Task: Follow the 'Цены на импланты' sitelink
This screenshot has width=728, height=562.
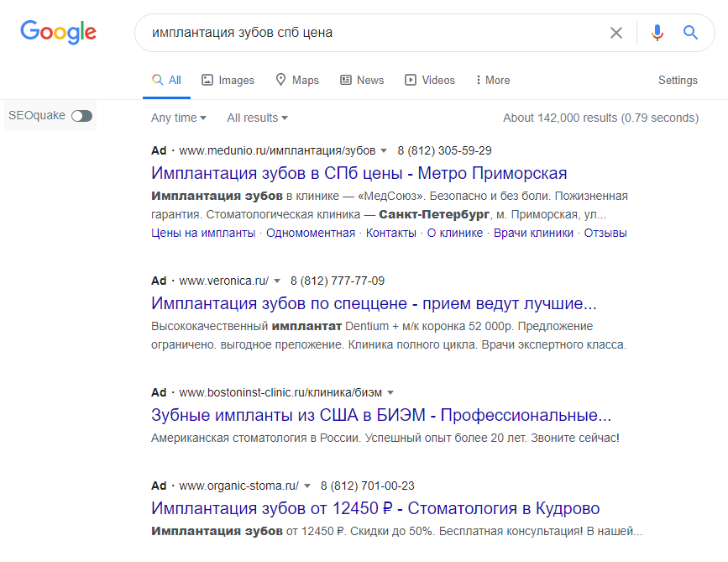Action: pyautogui.click(x=203, y=233)
